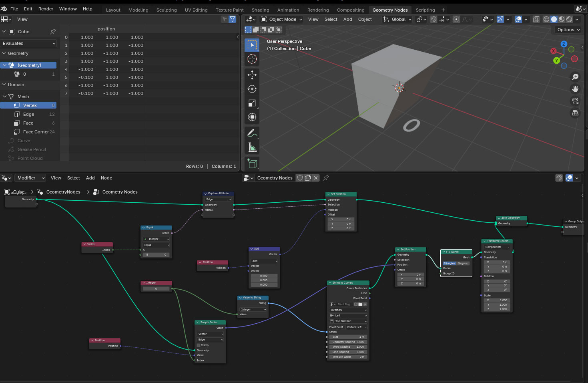Screen dimensions: 588x383
Task: Click the Add Cube tool icon
Action: coord(252,163)
